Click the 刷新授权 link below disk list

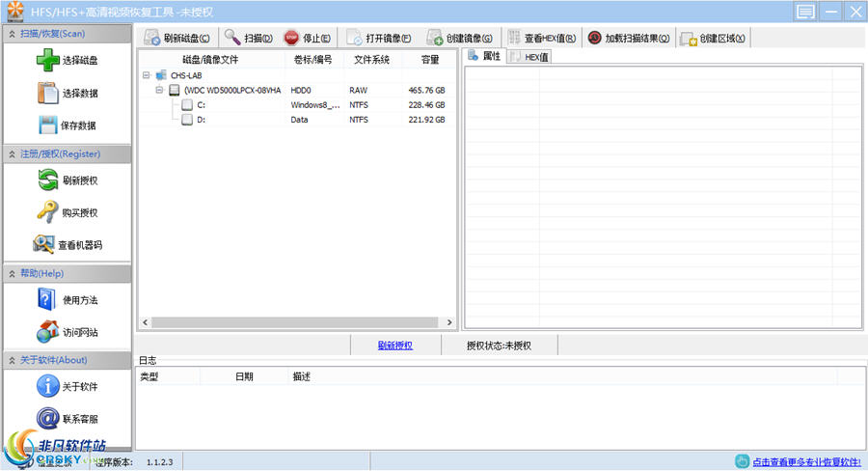[394, 346]
